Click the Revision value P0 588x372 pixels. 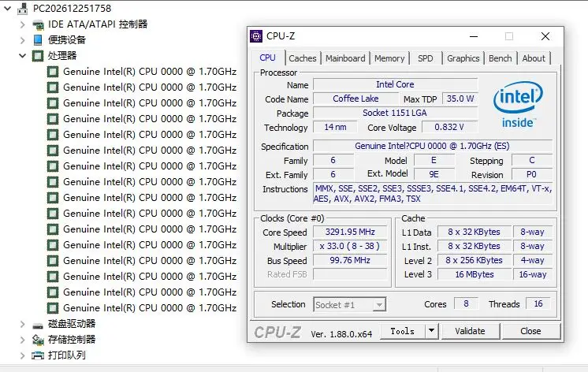(x=532, y=175)
